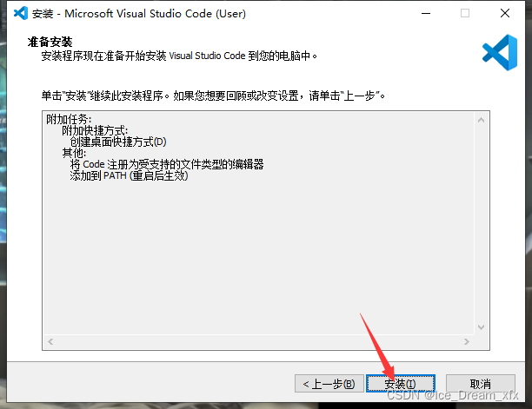Click the horizontal scroll left arrow

(50, 341)
